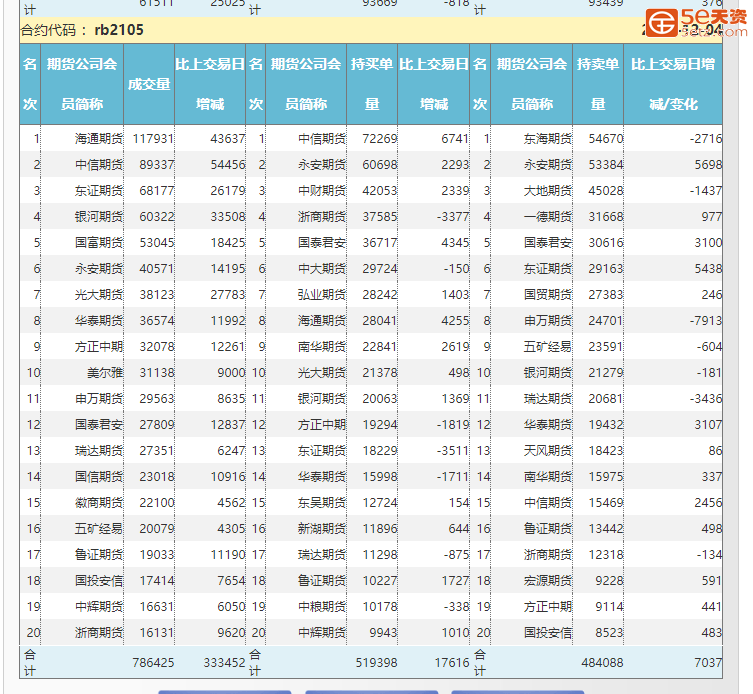Select 徽商期货 in the volume ranking

[x=99, y=503]
